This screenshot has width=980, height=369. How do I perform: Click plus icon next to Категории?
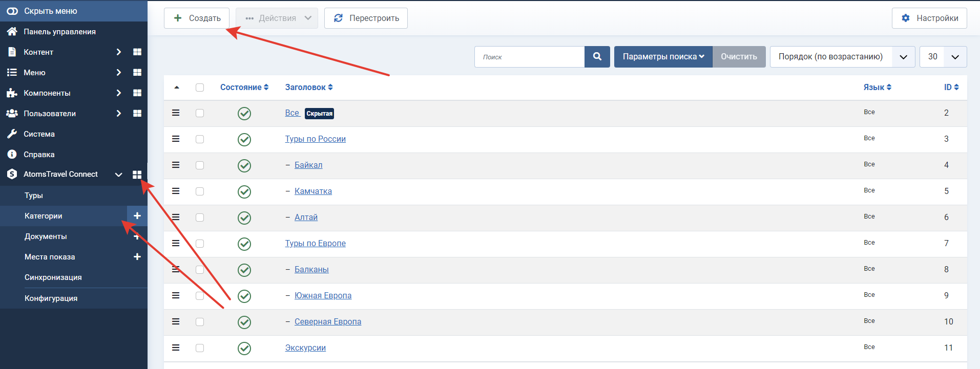pyautogui.click(x=137, y=216)
